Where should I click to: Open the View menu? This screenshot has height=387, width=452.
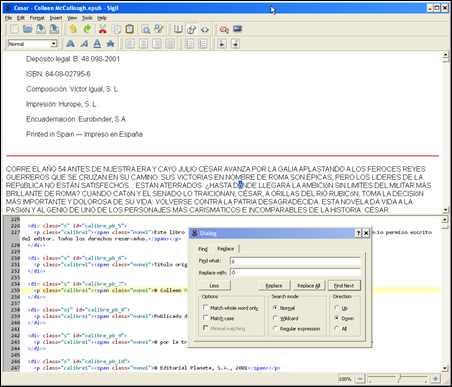point(72,18)
